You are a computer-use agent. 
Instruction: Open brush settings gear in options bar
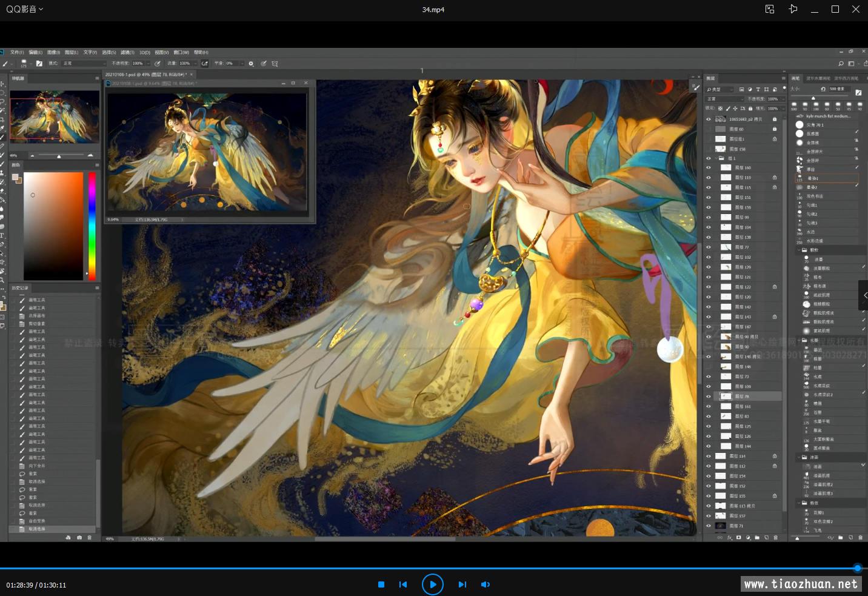pos(251,64)
